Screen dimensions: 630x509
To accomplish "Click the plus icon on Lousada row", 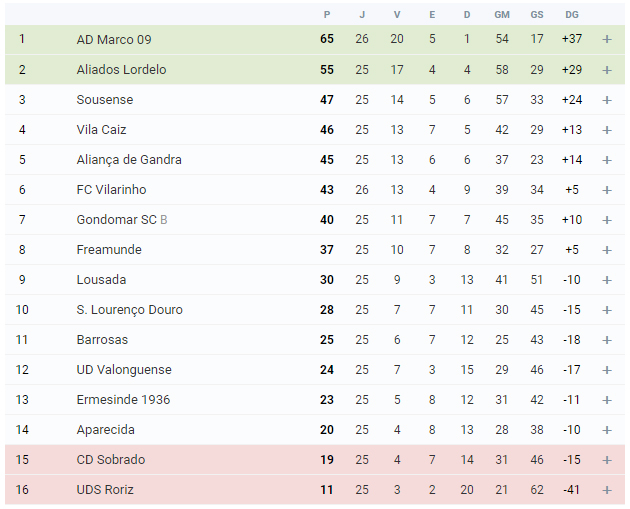I will click(x=607, y=280).
